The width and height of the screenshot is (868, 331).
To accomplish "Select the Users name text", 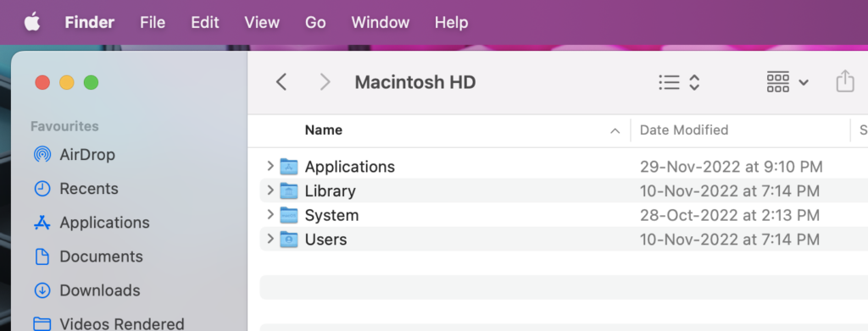I will pos(326,240).
